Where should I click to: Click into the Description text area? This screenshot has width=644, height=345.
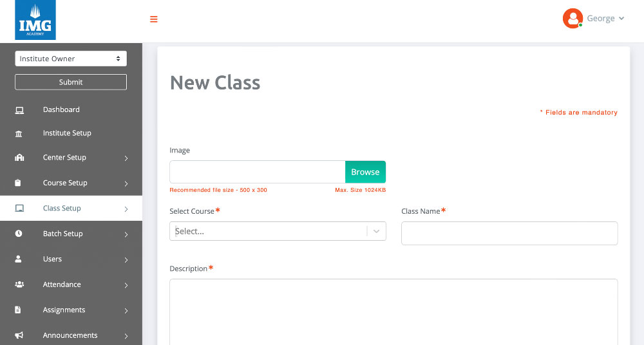pos(393,312)
